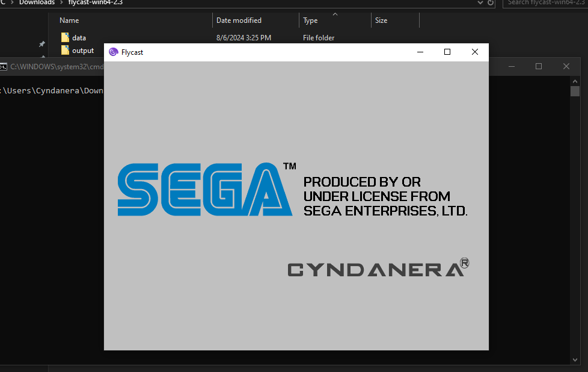Screen dimensions: 588x372
Task: Click the '8/6/2024 3:25 PM' date cell
Action: coord(243,37)
